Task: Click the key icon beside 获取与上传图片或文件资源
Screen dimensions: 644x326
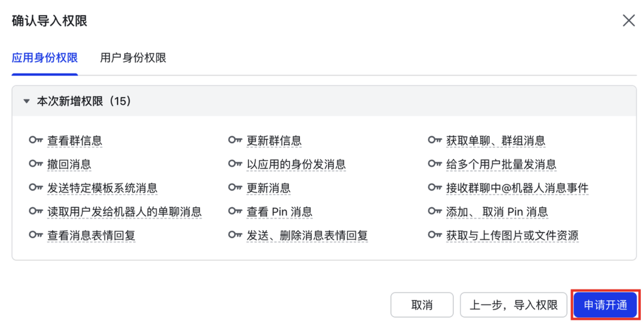Action: coord(434,235)
